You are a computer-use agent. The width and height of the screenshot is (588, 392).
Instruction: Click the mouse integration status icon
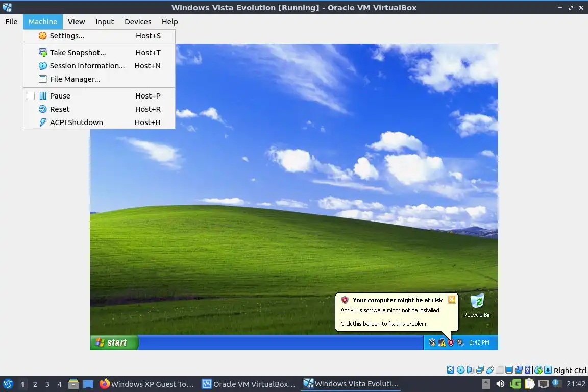pyautogui.click(x=538, y=370)
